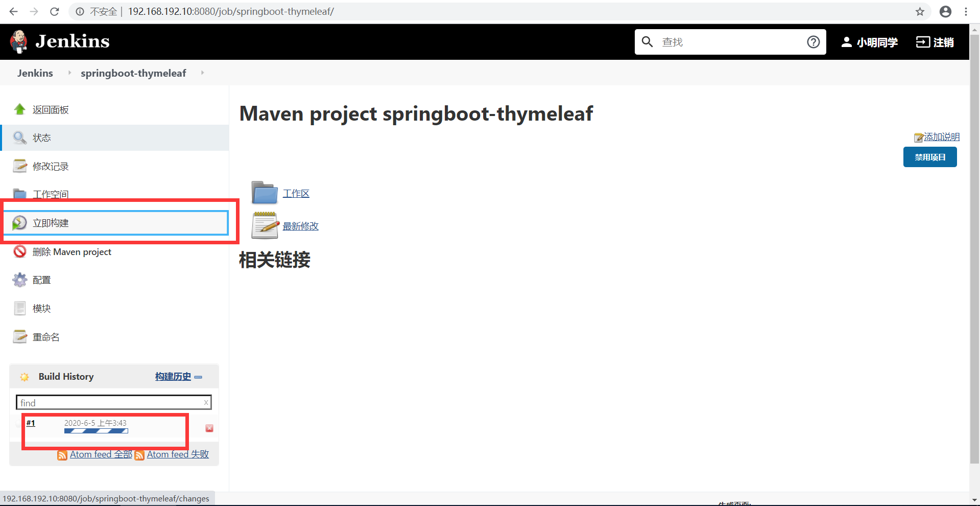Click the search magnifier icon
This screenshot has height=506, width=980.
[x=647, y=42]
